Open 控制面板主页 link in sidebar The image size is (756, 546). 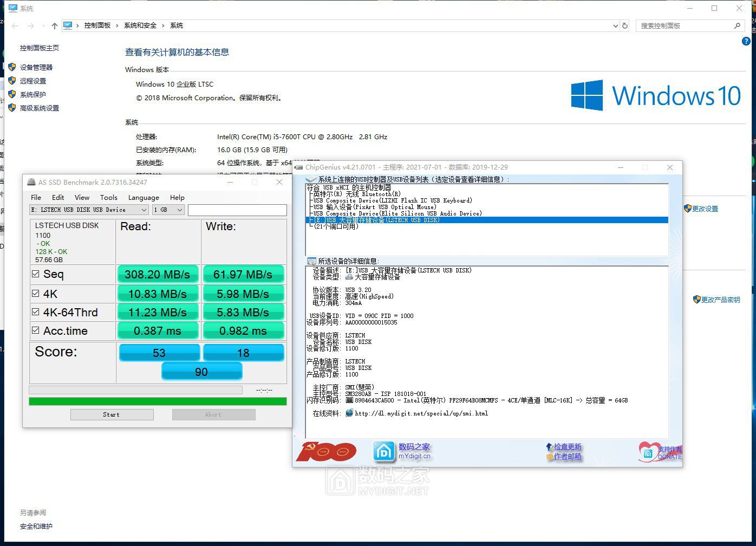tap(40, 48)
